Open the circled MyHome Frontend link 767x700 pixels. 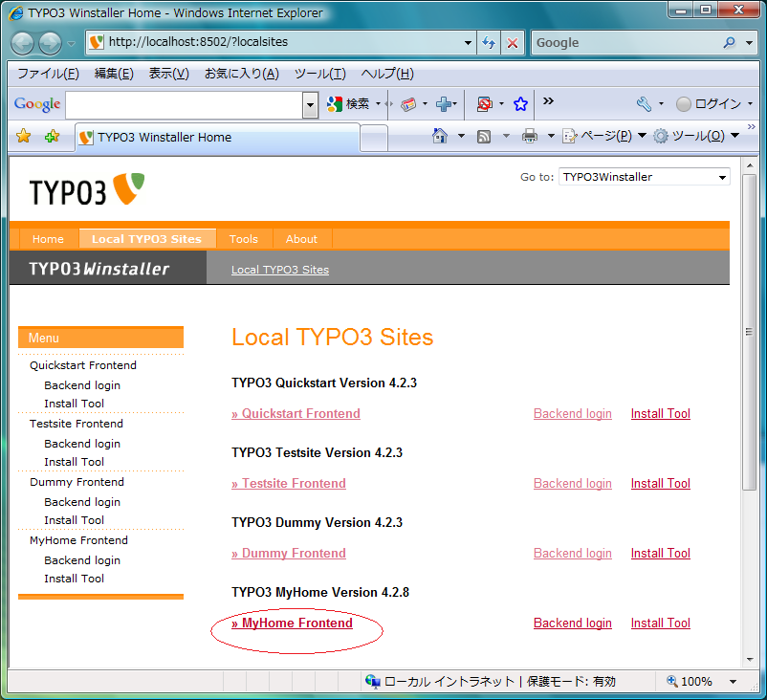click(x=292, y=623)
